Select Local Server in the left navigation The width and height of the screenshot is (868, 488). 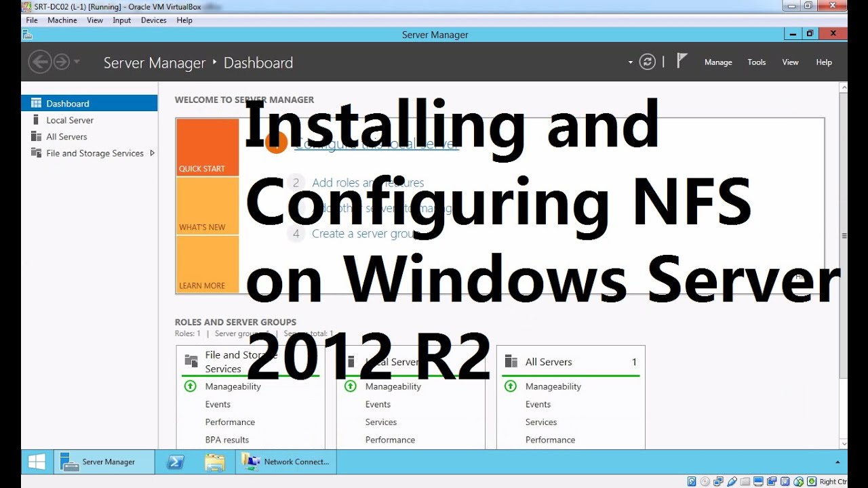pyautogui.click(x=90, y=120)
